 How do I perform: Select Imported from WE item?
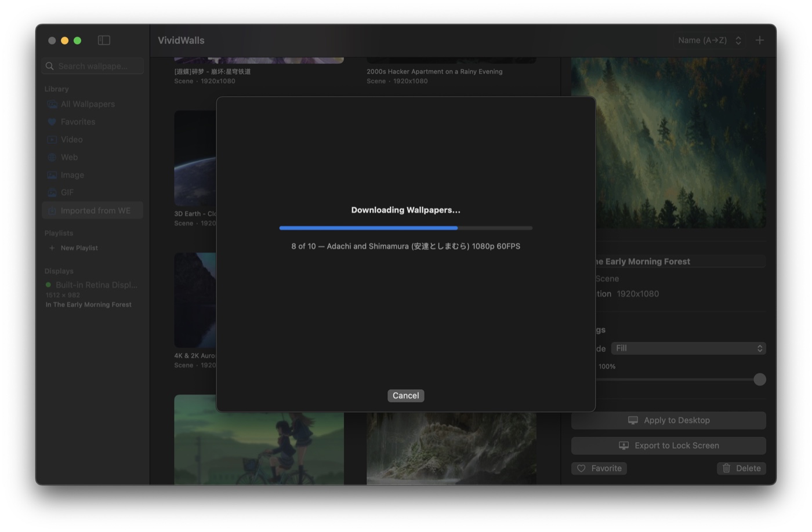click(x=92, y=210)
